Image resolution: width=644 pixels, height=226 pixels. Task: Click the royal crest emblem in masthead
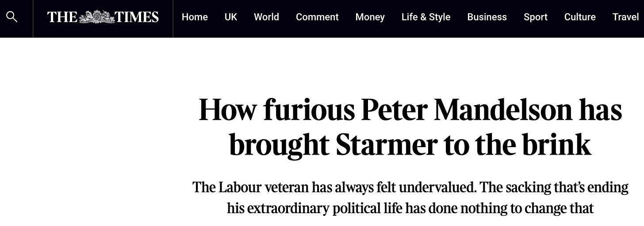[x=96, y=17]
